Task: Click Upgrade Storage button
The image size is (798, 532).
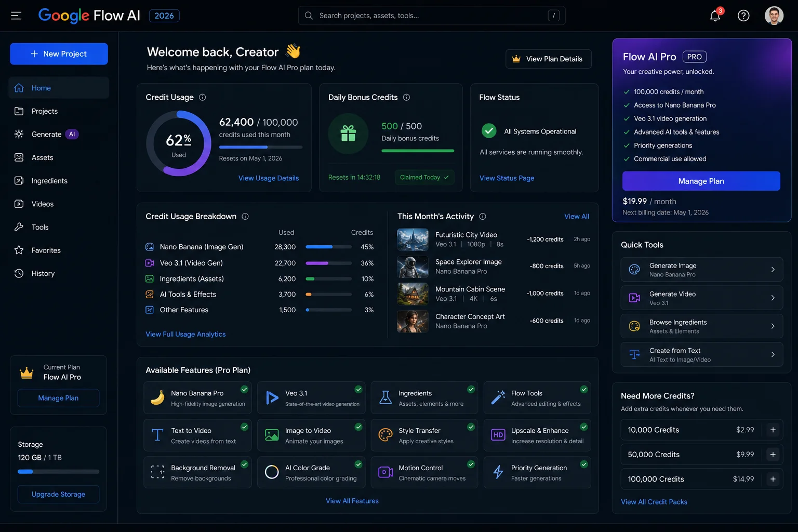Action: (x=58, y=494)
